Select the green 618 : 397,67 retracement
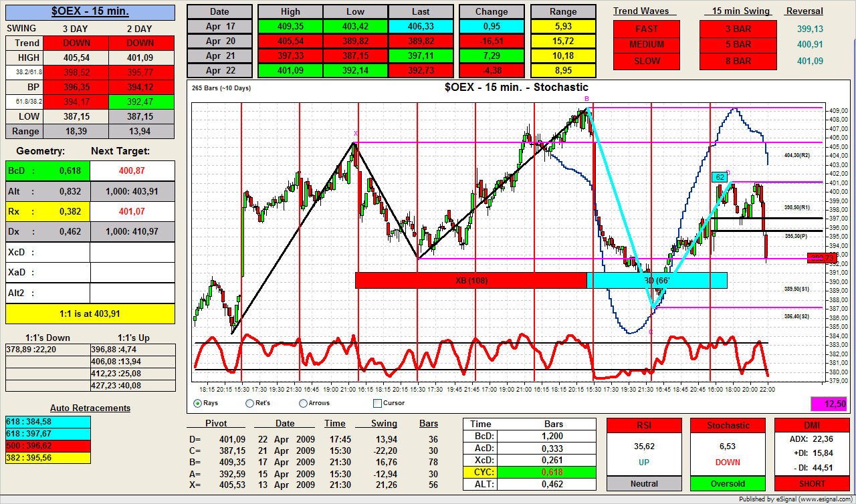 click(47, 432)
